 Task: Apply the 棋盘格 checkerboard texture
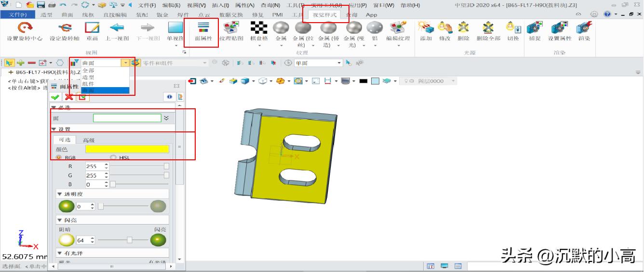point(259,32)
